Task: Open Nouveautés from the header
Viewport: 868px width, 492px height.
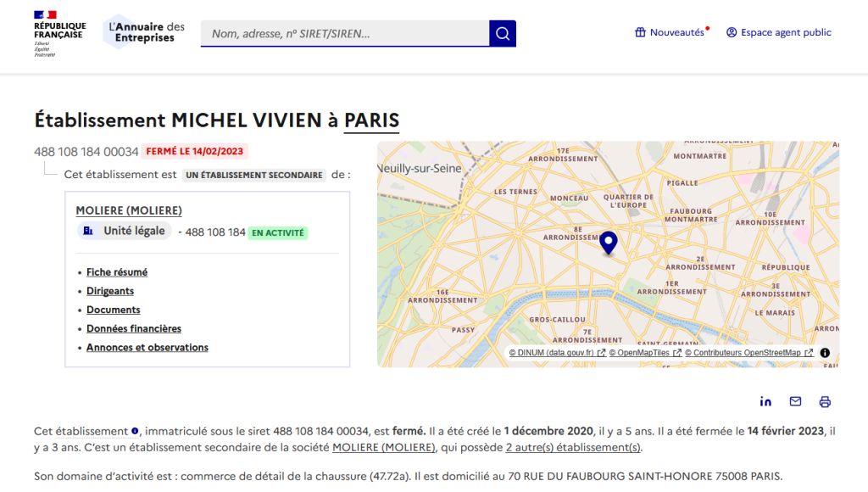Action: click(x=671, y=32)
